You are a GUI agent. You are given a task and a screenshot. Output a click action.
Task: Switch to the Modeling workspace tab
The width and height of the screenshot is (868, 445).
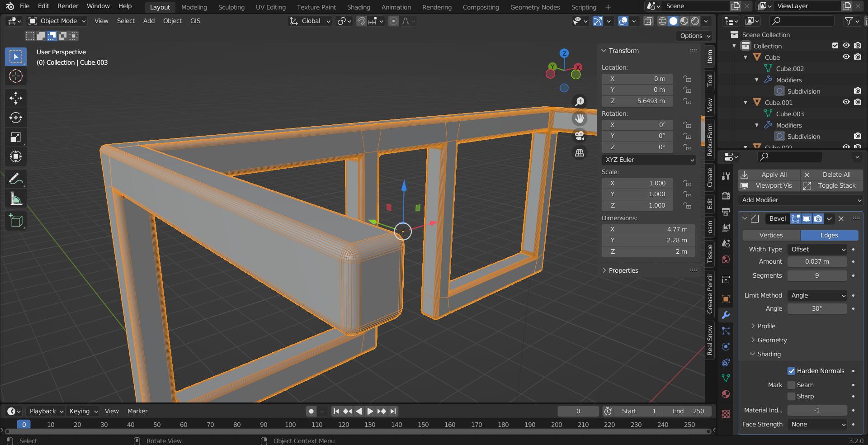194,7
